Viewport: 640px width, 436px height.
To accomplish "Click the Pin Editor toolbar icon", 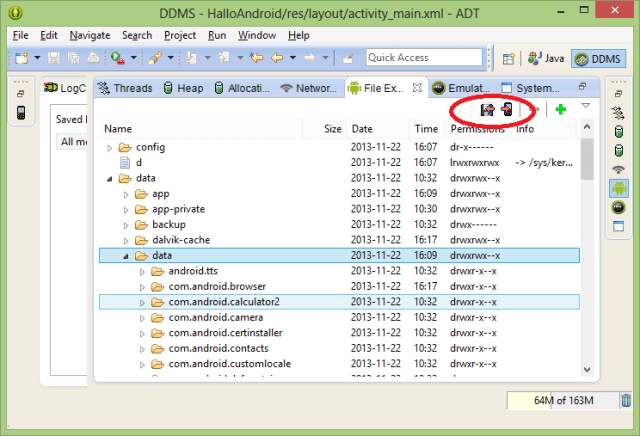I will [x=348, y=58].
